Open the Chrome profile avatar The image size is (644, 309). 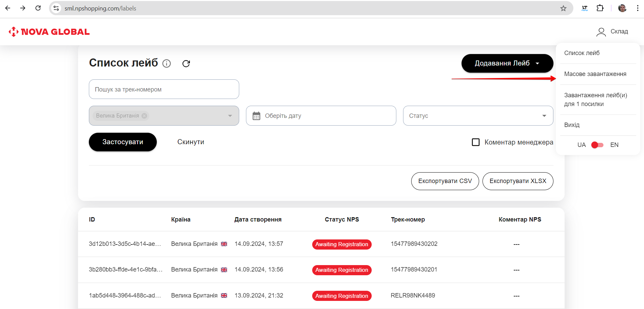tap(622, 8)
